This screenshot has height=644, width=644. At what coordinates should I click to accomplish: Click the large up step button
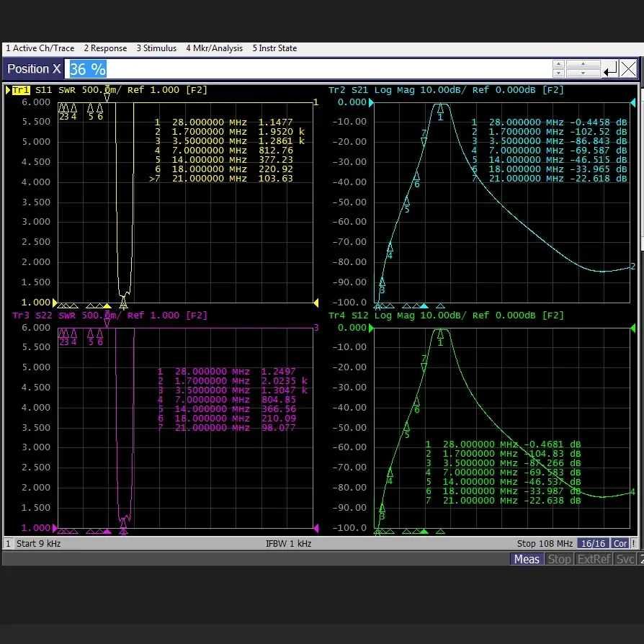[583, 65]
